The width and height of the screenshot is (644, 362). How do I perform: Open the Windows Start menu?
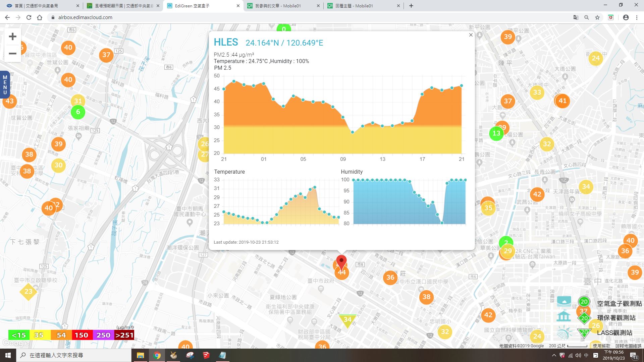[8, 355]
